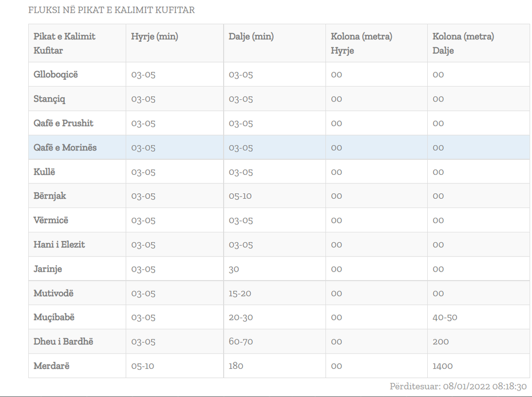
Task: Click the Merdarë crossing name
Action: click(x=52, y=366)
